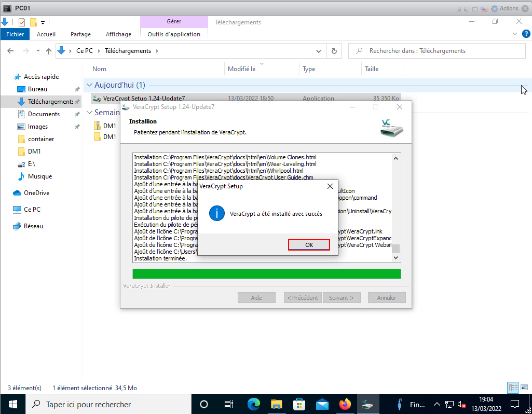Open Task View from taskbar

click(x=228, y=404)
